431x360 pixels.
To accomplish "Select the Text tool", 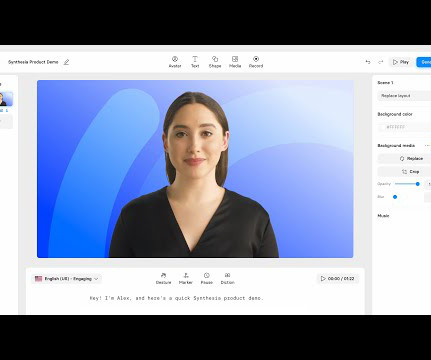I will click(x=195, y=62).
